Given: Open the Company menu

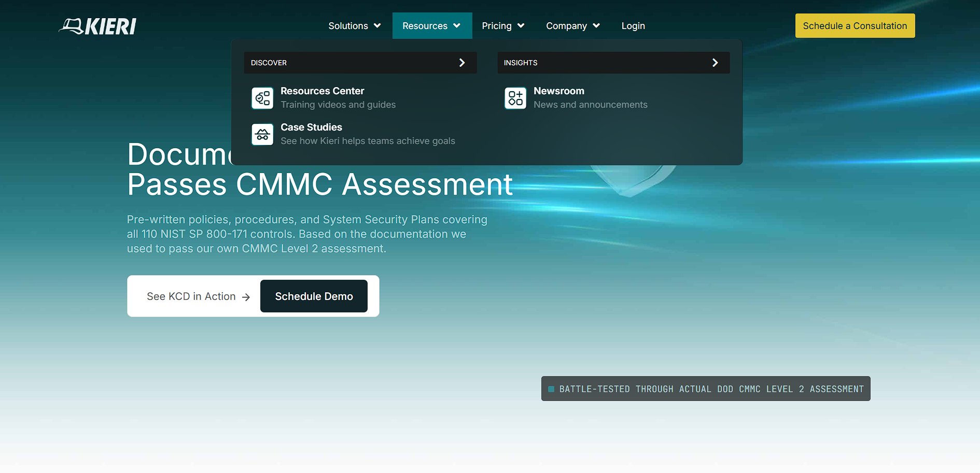Looking at the screenshot, I should [x=573, y=26].
